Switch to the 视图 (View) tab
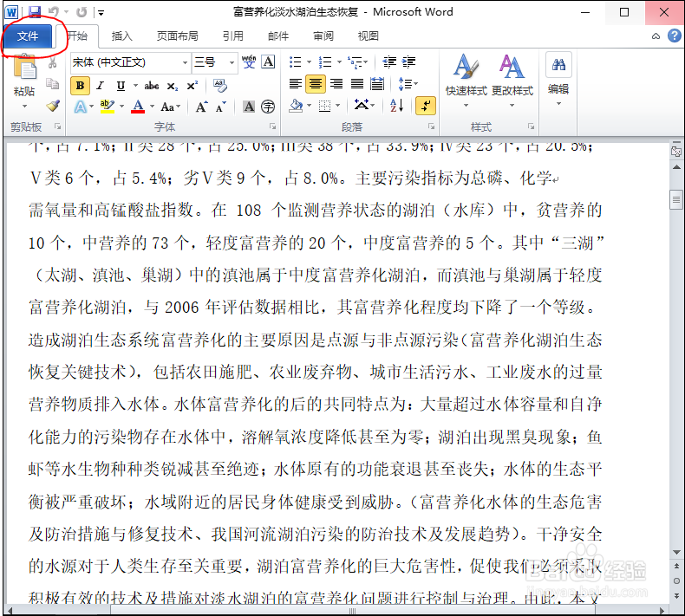 (x=369, y=36)
